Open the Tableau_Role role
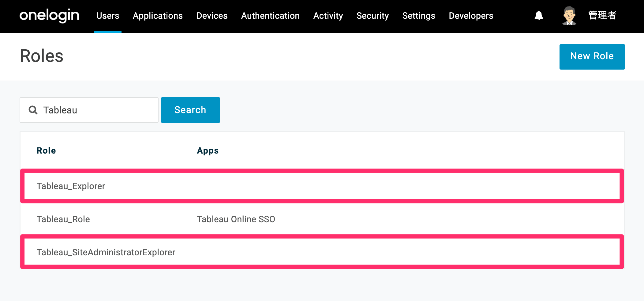 (x=63, y=219)
